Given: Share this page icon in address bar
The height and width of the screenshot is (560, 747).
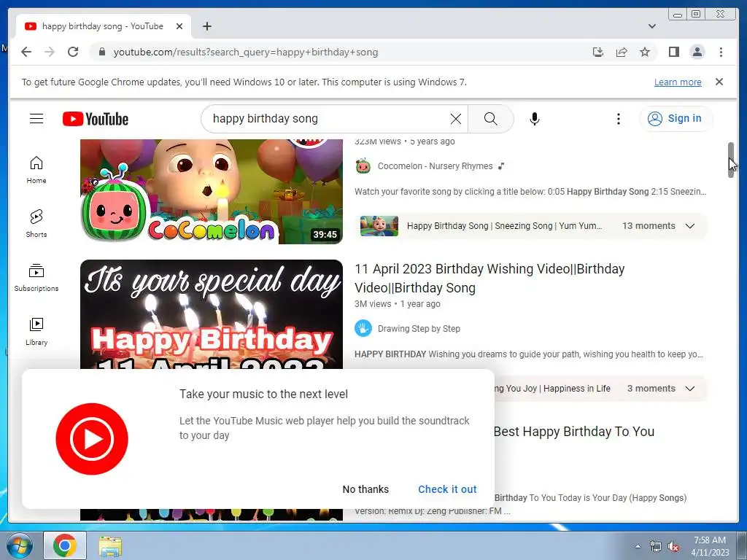Looking at the screenshot, I should [622, 52].
